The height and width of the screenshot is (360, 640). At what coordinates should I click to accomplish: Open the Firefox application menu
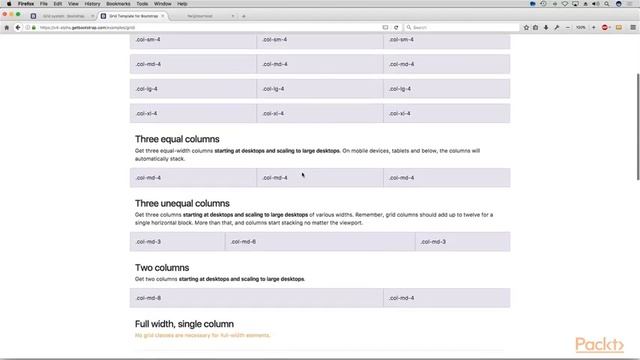coord(26,4)
